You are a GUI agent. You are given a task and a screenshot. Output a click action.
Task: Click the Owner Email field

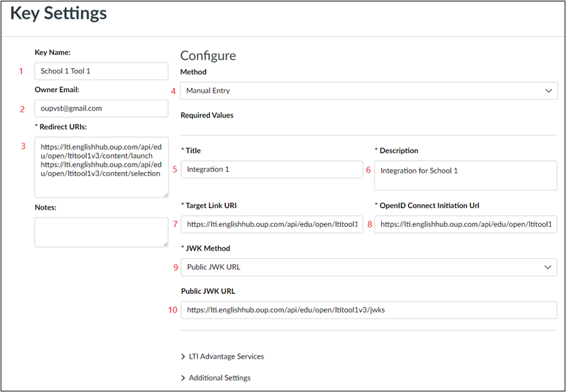[101, 108]
